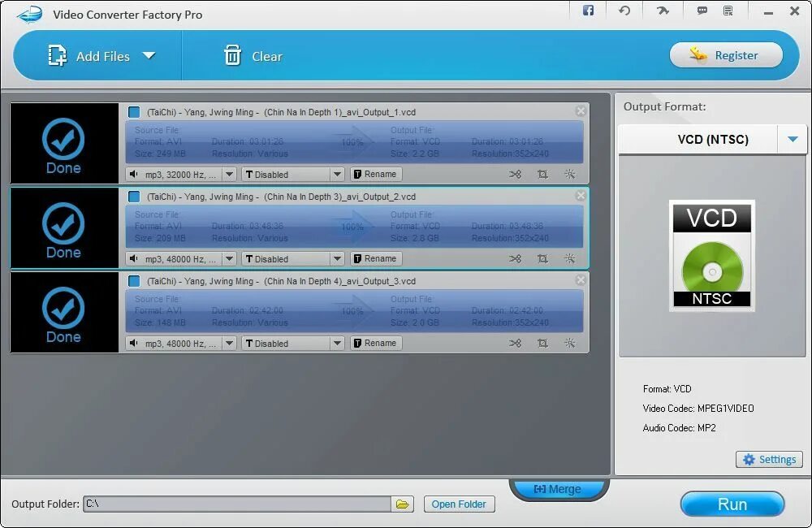The image size is (812, 528).
Task: Click the effects sparkle icon for Depth 4
Action: click(570, 343)
